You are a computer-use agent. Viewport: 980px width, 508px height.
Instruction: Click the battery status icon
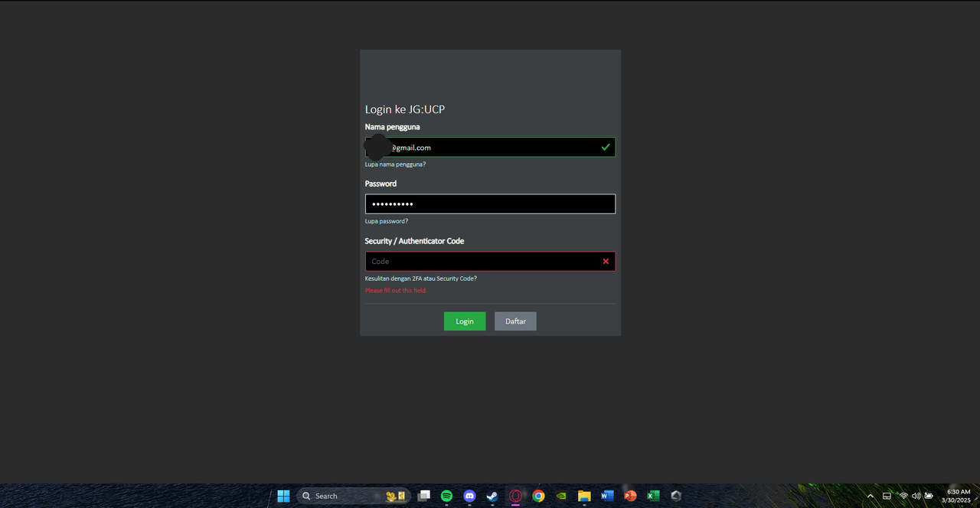click(929, 496)
